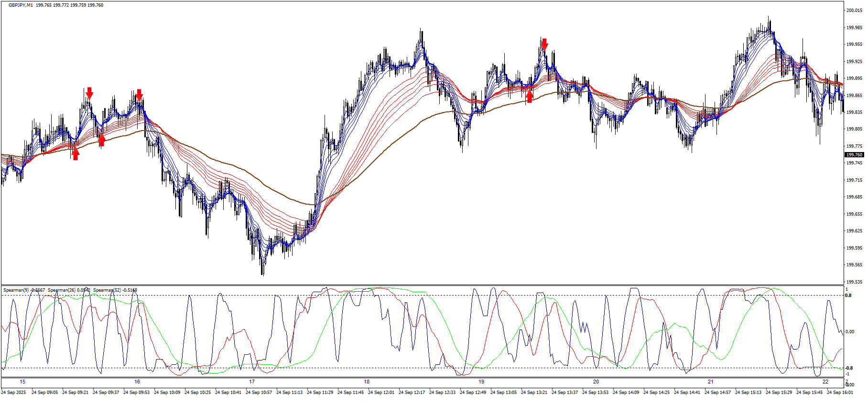
Task: Click the 0.8 level on the indicator scale
Action: [x=848, y=296]
